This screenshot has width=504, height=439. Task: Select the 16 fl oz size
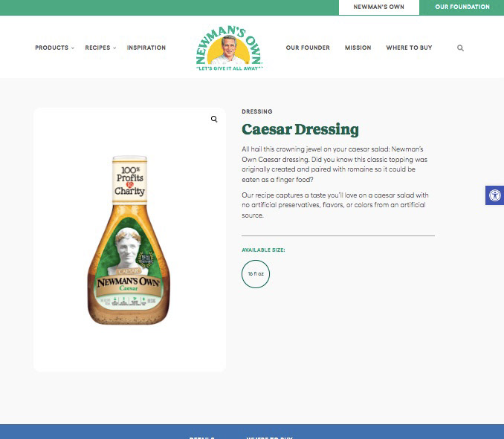pos(256,274)
